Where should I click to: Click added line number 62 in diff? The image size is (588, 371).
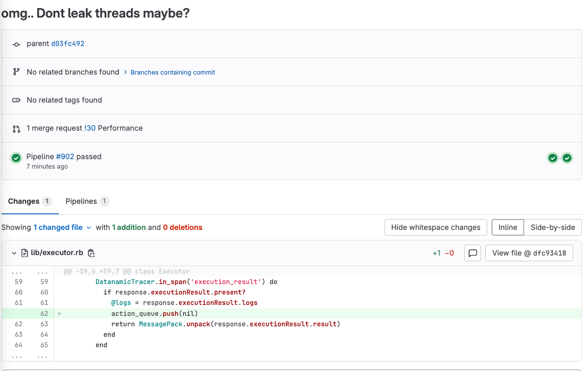click(x=44, y=314)
